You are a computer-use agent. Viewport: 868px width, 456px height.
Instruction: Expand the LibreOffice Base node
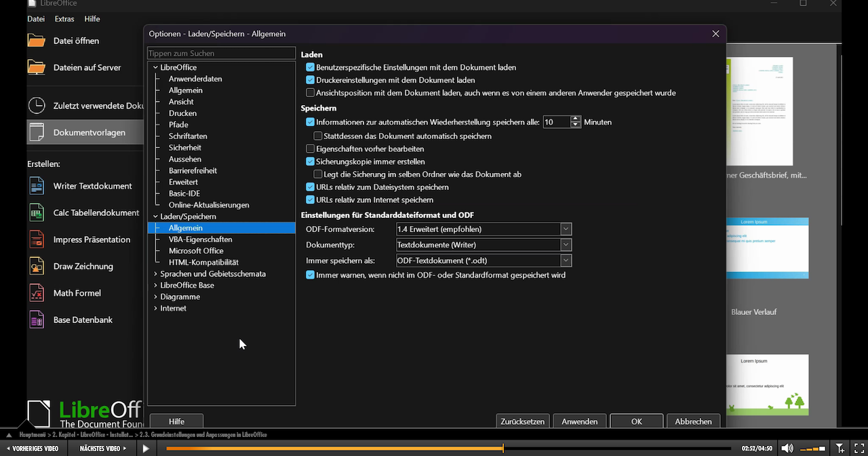click(x=155, y=285)
